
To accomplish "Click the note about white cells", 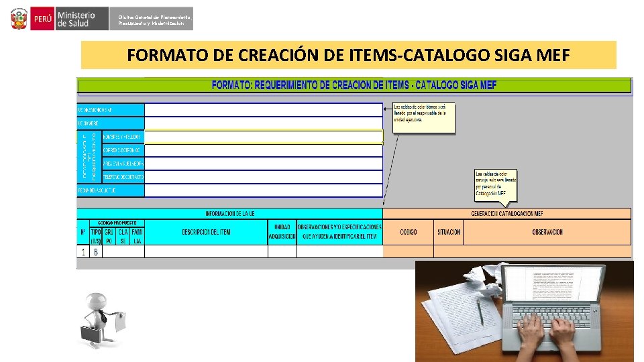I will [423, 118].
